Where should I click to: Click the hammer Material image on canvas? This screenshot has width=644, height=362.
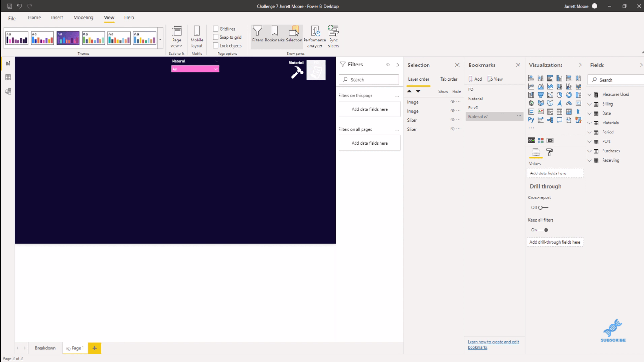point(297,71)
